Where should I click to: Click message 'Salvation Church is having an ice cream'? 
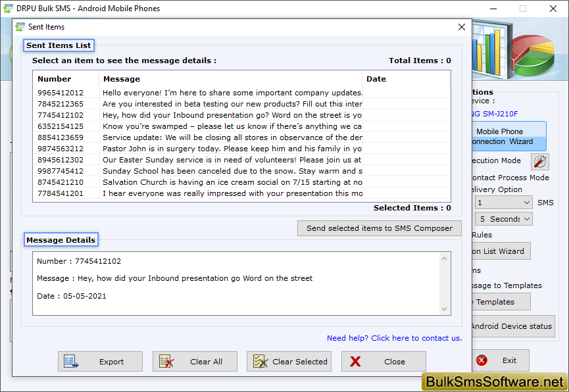pos(232,182)
